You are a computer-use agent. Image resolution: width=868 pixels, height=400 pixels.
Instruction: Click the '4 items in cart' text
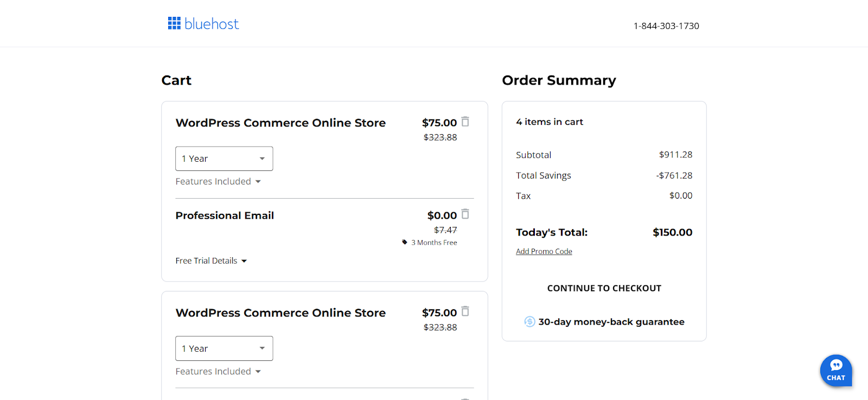(x=550, y=122)
